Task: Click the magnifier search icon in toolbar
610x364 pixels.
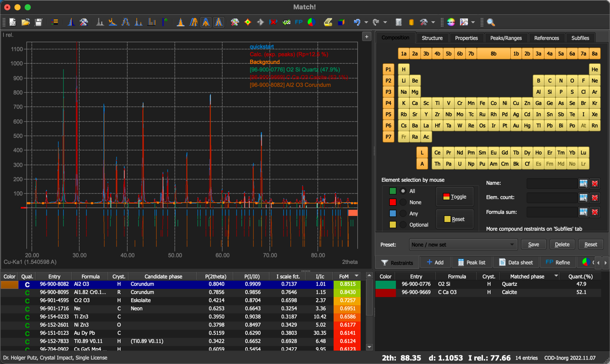Action: pyautogui.click(x=490, y=22)
